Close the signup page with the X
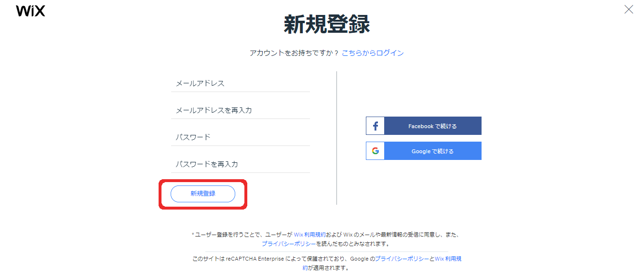The width and height of the screenshot is (644, 277). pos(629,9)
